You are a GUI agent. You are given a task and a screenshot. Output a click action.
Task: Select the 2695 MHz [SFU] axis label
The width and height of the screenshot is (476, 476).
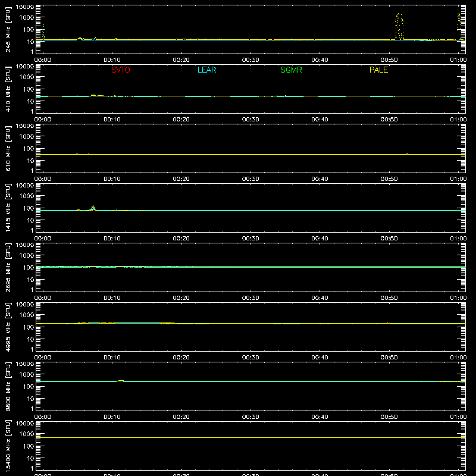8,267
